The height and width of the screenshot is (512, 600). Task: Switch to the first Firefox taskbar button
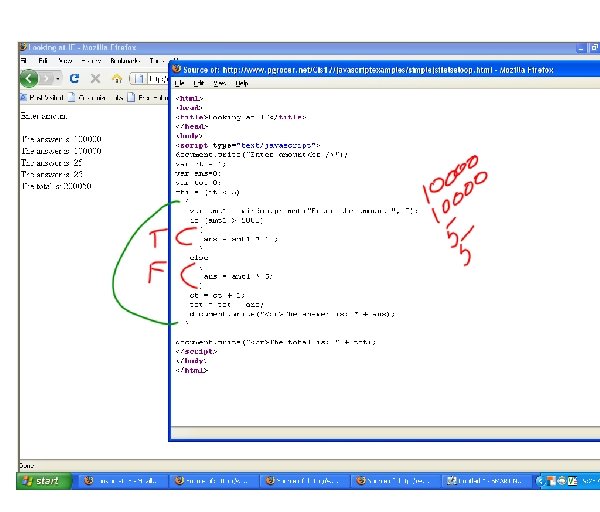pos(125,481)
